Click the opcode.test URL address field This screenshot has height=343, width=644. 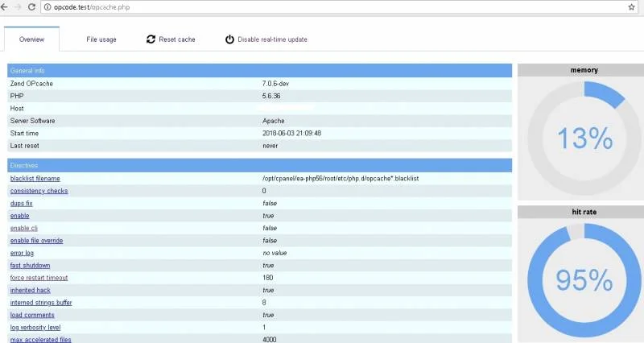[322, 6]
